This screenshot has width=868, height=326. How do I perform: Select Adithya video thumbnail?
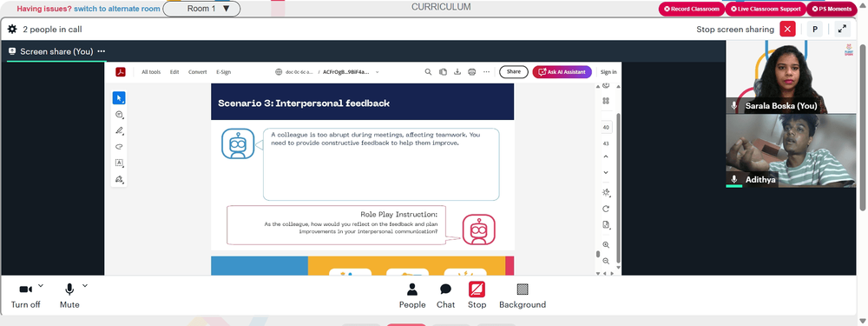click(x=791, y=150)
